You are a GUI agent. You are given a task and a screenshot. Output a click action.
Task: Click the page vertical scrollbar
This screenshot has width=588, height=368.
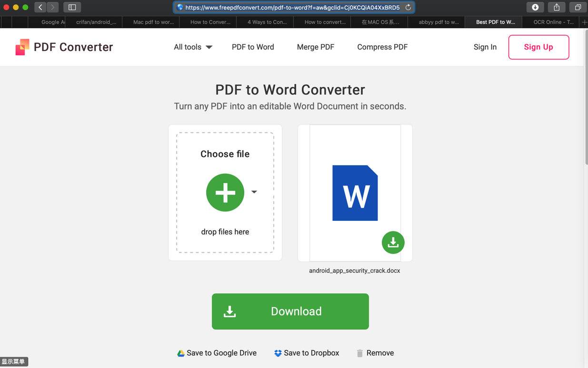pyautogui.click(x=586, y=98)
